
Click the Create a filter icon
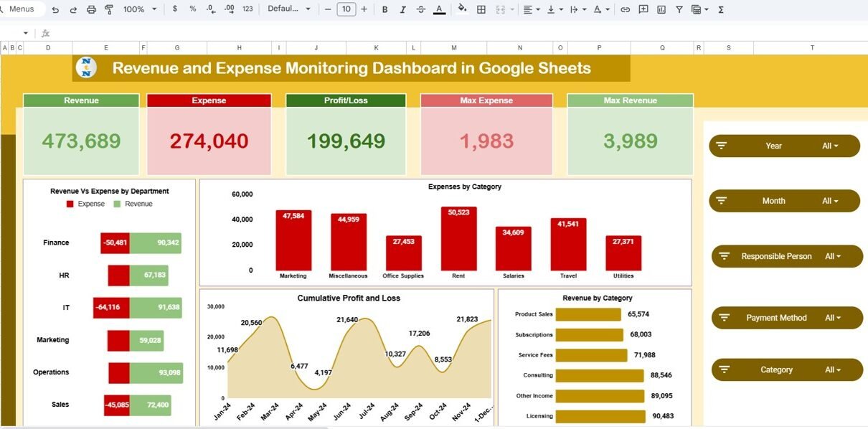(679, 9)
